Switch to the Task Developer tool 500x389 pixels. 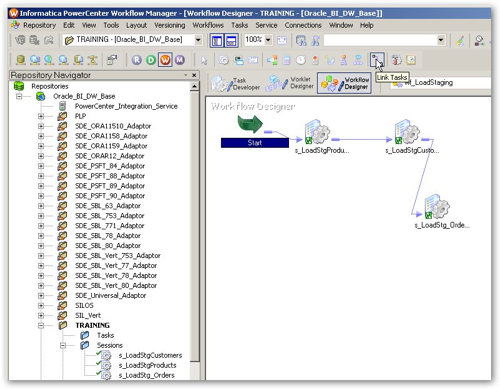pyautogui.click(x=236, y=83)
